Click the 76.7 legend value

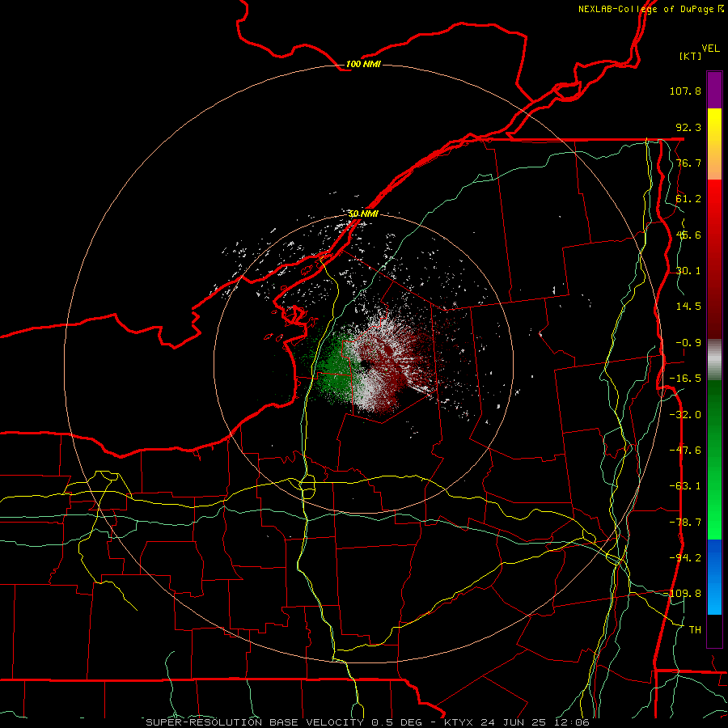pos(688,163)
